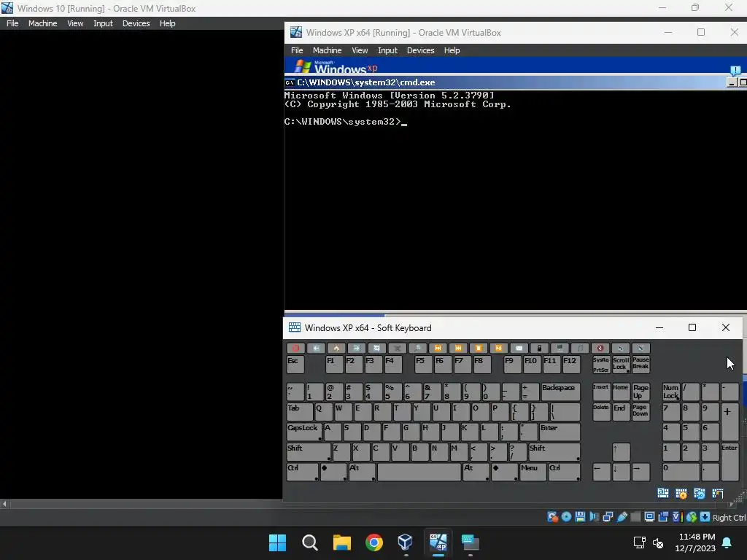Click the hard disk status bar indicator
This screenshot has height=560, width=747.
[552, 517]
